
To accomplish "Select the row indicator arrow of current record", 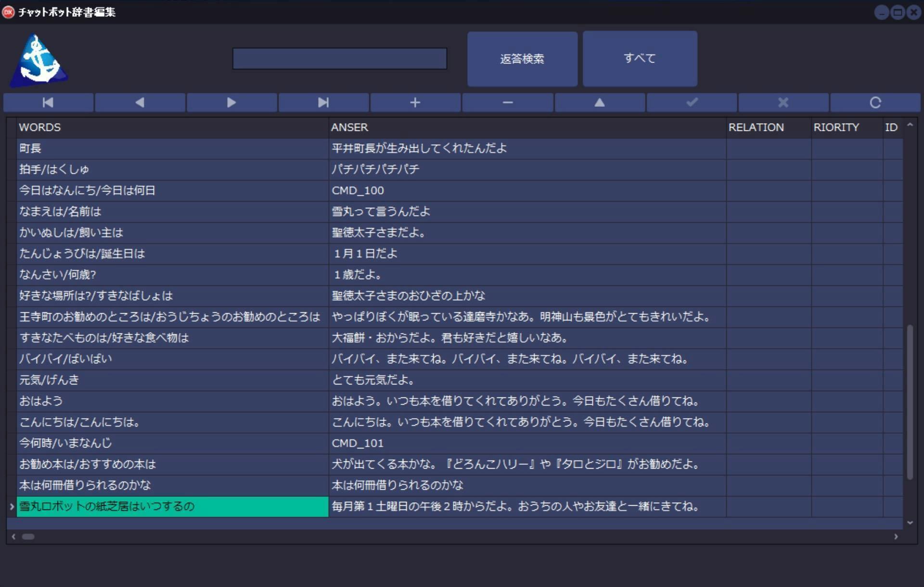I will click(12, 507).
